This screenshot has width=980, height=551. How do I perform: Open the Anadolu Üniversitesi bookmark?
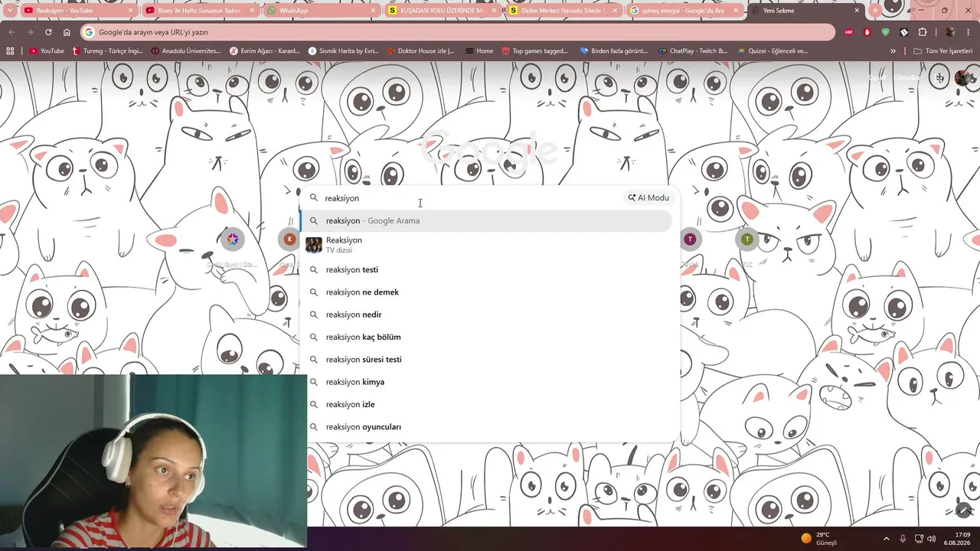click(x=186, y=51)
